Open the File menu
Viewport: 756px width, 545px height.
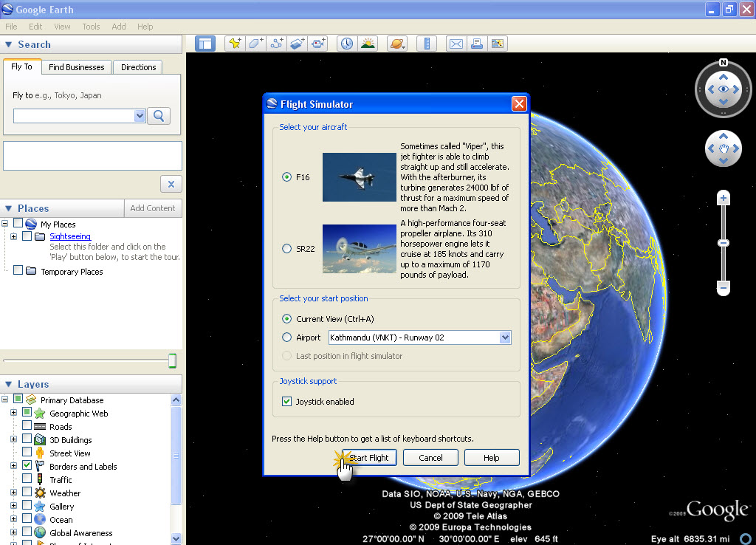[x=11, y=27]
